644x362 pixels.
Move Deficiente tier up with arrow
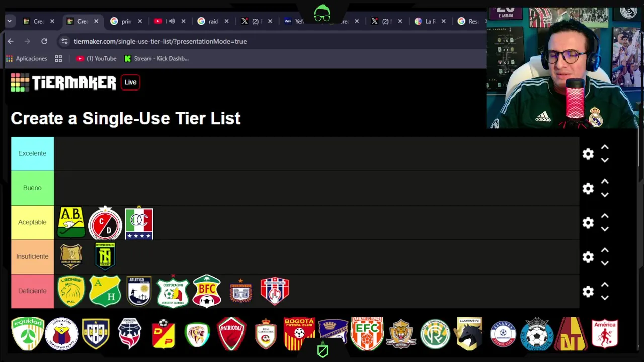coord(605,285)
